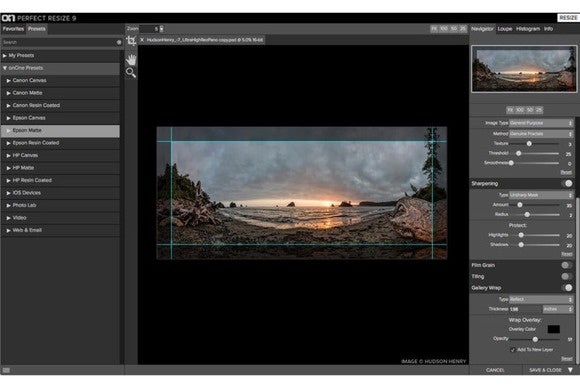580x388 pixels.
Task: Open the Gallery Wrap Type dropdown
Action: 541,299
